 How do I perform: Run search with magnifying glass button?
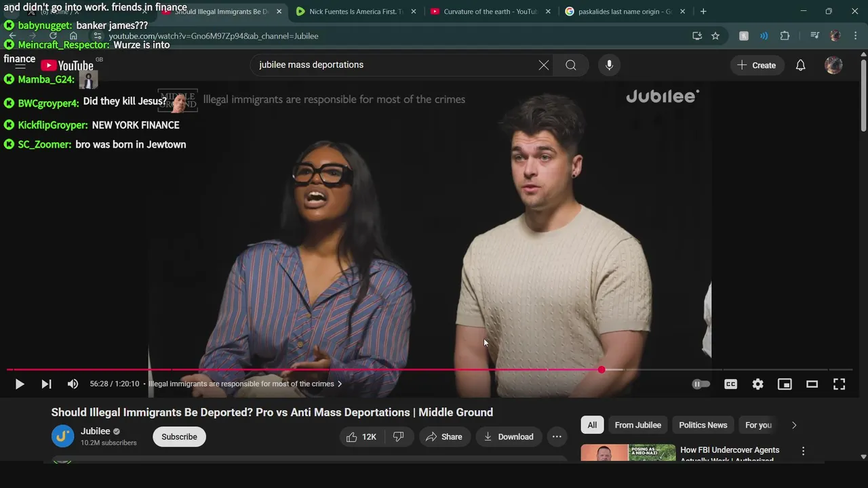pyautogui.click(x=571, y=65)
